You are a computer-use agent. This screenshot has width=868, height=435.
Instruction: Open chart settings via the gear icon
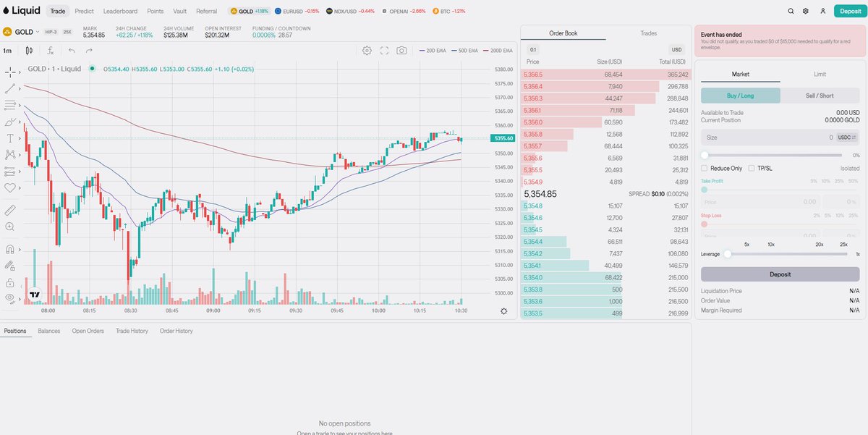[367, 51]
